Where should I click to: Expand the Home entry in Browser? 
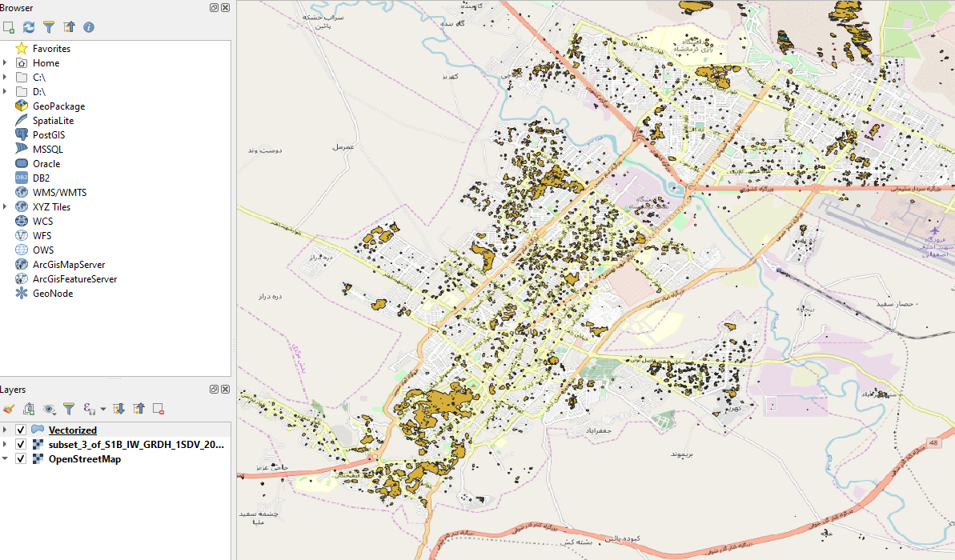6,62
